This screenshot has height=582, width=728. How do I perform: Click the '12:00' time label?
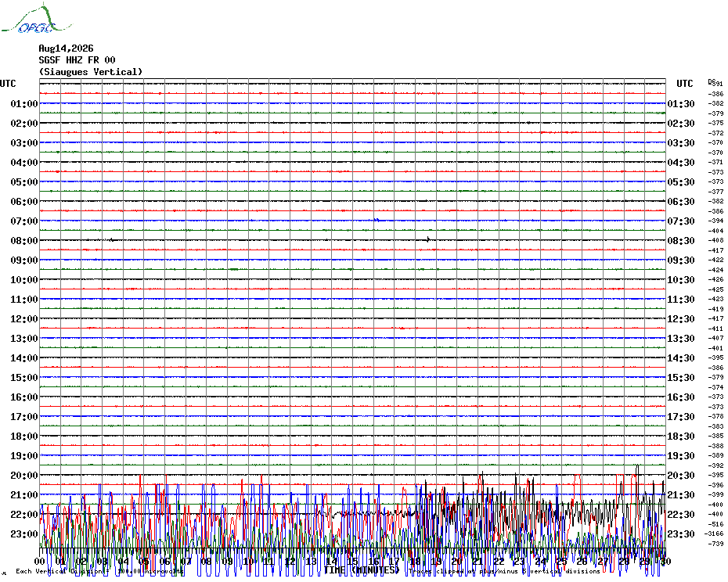24,319
